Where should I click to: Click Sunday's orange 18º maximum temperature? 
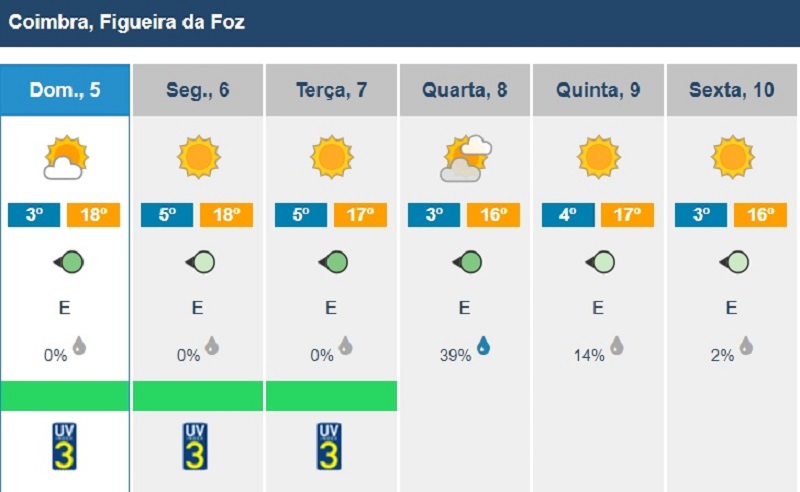(93, 215)
